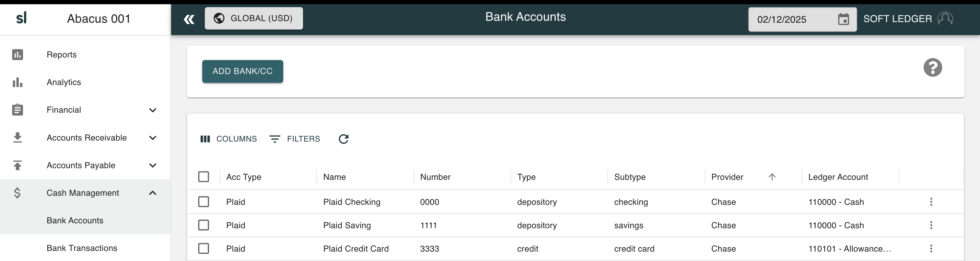Refresh the bank accounts table
Screen dimensions: 980x261
pos(344,139)
